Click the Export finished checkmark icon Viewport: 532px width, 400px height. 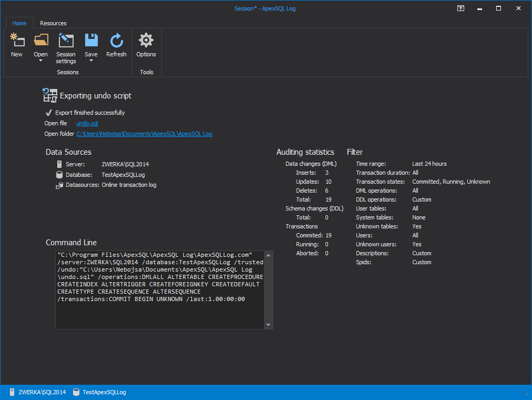pos(49,113)
